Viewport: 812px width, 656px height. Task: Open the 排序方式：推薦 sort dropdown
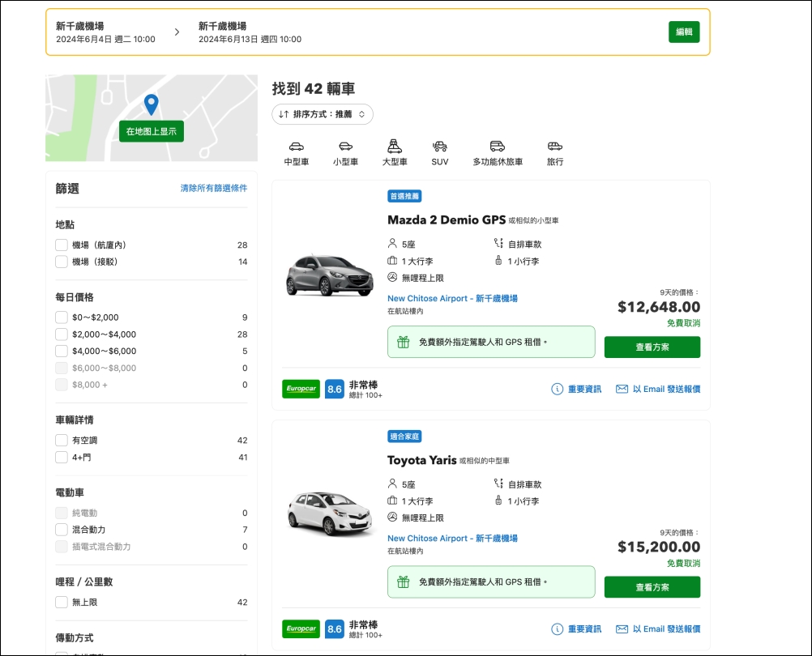(x=323, y=114)
